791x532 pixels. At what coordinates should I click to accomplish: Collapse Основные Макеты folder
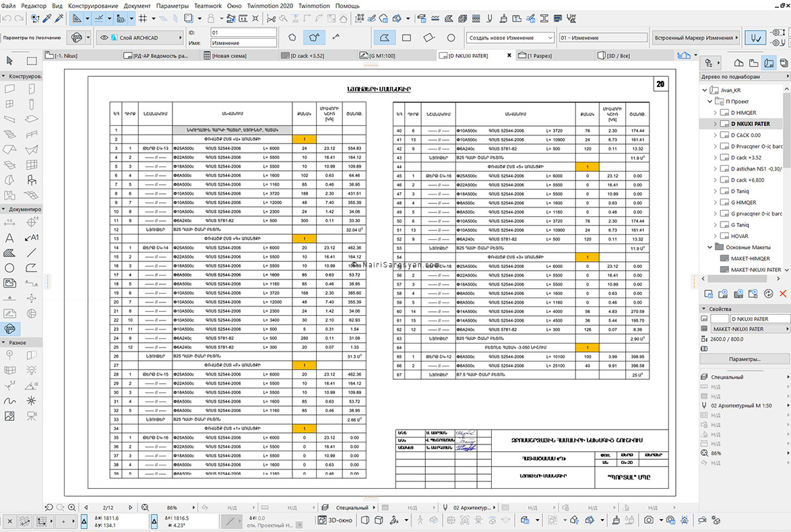point(709,247)
